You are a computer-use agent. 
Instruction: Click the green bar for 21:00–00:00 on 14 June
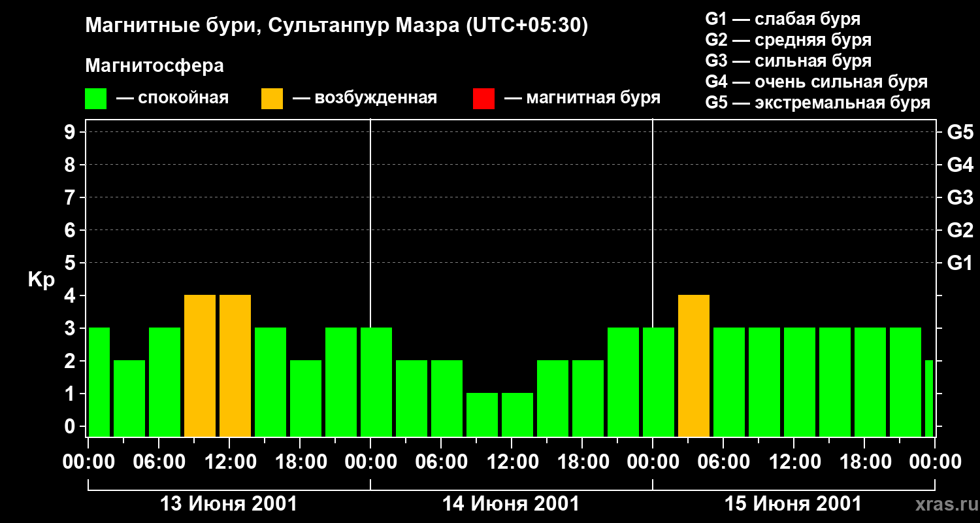coord(623,382)
